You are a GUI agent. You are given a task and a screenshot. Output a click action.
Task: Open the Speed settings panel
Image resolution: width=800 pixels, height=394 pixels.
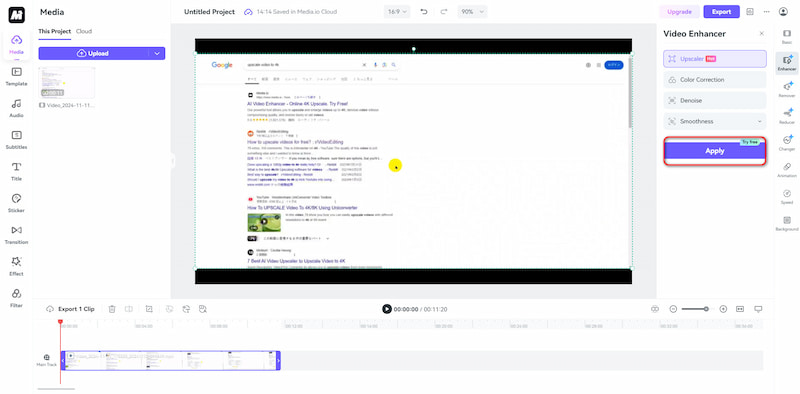click(787, 196)
